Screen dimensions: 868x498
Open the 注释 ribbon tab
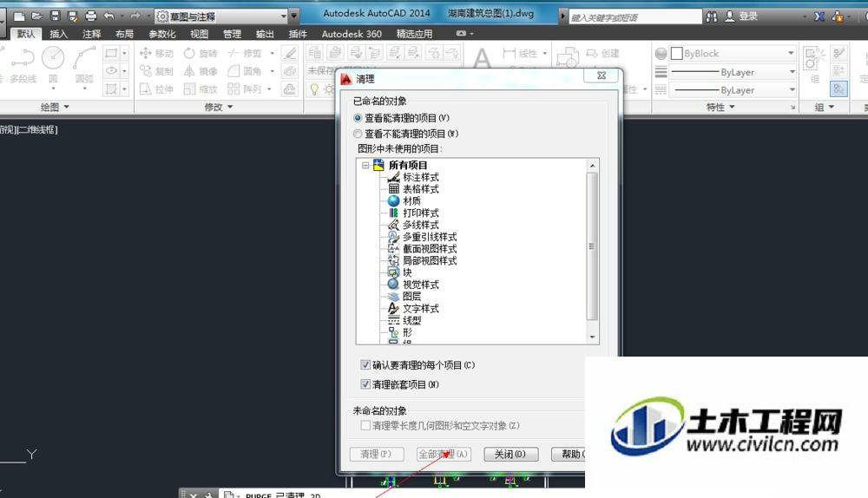tap(91, 34)
